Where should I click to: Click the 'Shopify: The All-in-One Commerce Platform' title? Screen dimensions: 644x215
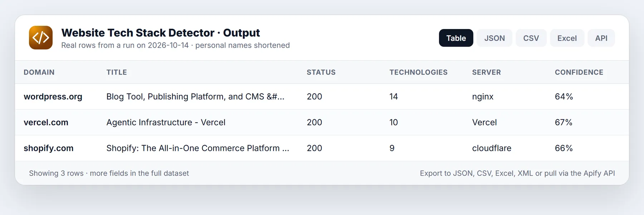coord(198,148)
